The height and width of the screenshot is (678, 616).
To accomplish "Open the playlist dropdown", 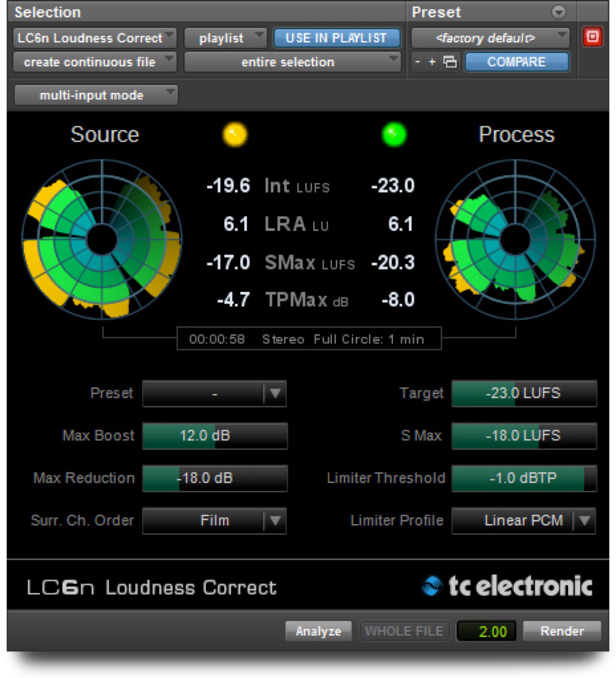I will pyautogui.click(x=226, y=38).
